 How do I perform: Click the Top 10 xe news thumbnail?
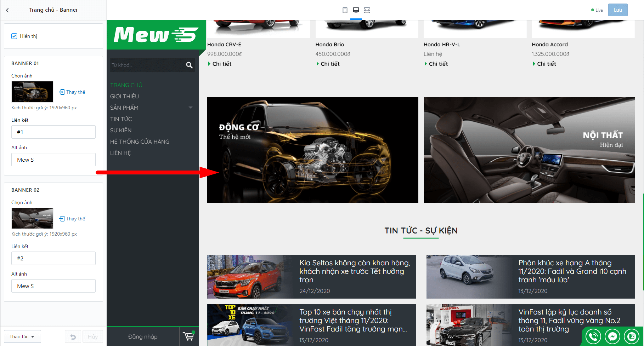tap(250, 325)
